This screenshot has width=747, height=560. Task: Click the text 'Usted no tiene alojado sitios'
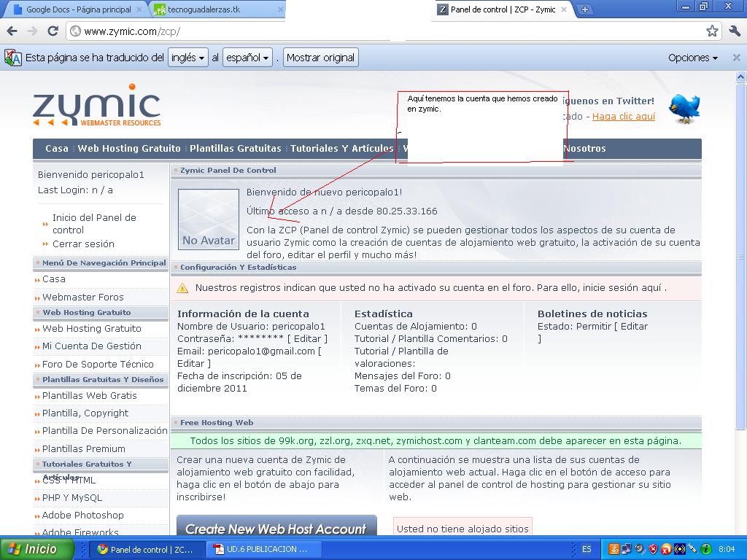tap(462, 529)
